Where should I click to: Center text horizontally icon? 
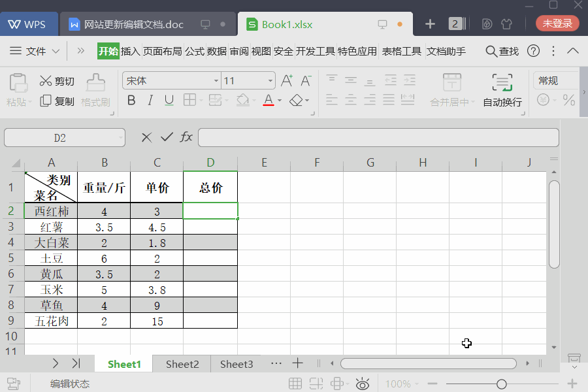point(351,100)
